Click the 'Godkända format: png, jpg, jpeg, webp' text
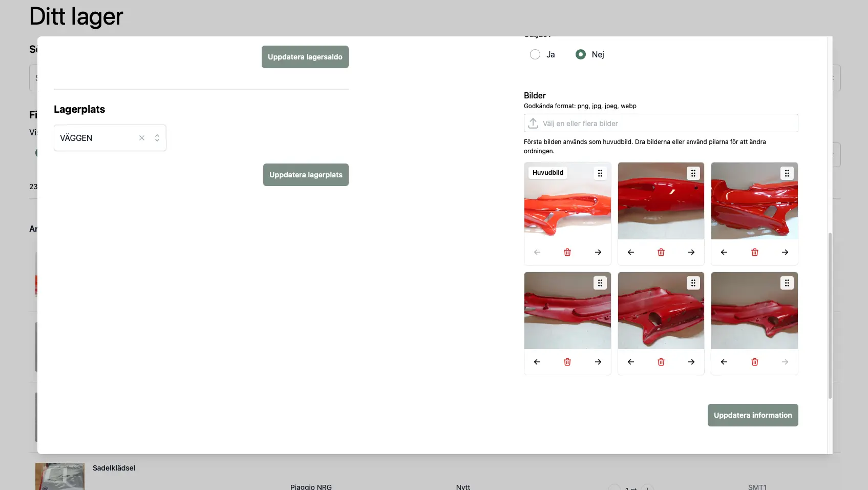The height and width of the screenshot is (490, 868). click(x=580, y=106)
